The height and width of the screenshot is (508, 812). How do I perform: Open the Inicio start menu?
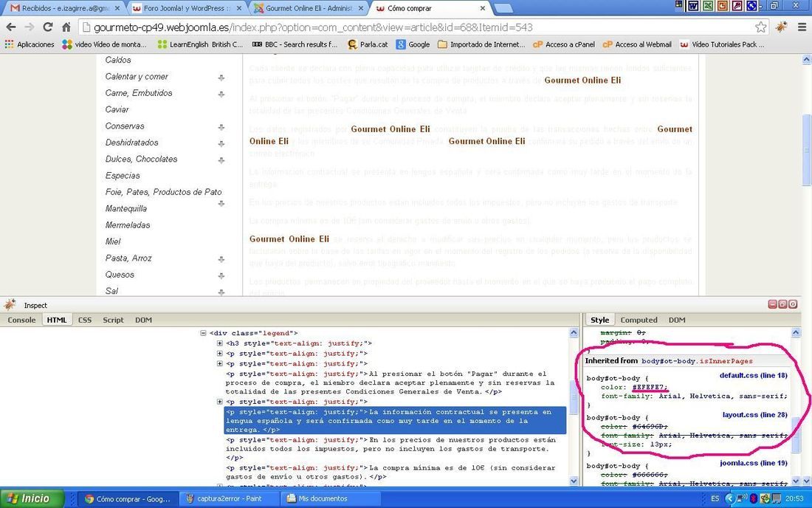pos(32,498)
